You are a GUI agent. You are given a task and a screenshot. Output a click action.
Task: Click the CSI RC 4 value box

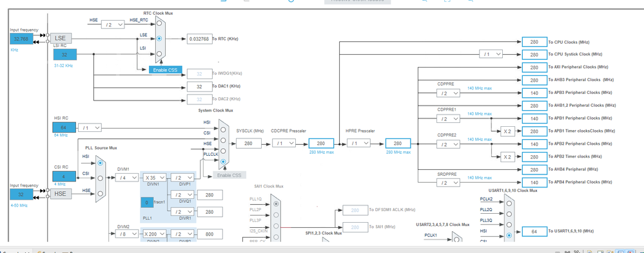pos(64,176)
